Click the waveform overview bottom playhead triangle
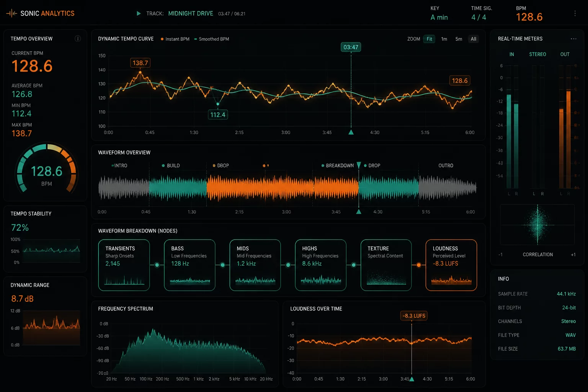Viewport: 588px width, 392px height. point(359,212)
